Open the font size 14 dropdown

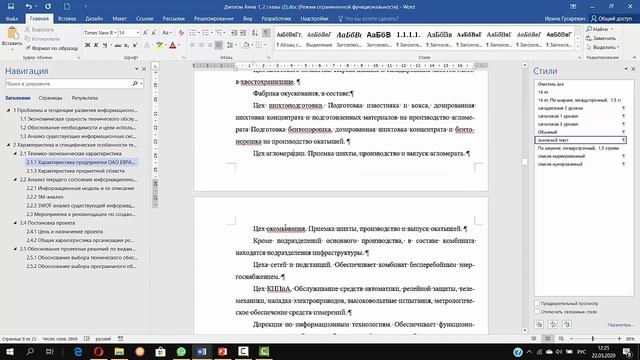pos(138,33)
